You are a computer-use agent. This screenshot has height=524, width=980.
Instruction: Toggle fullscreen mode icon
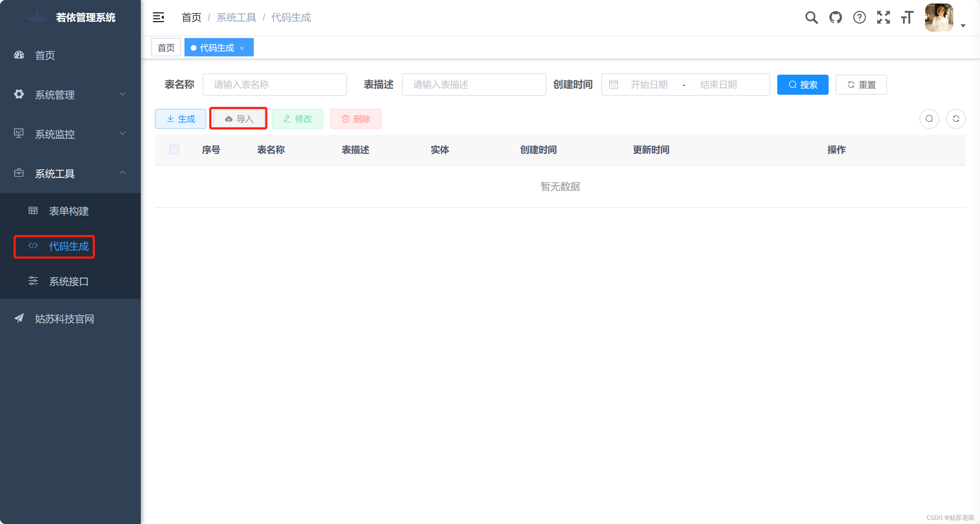883,18
